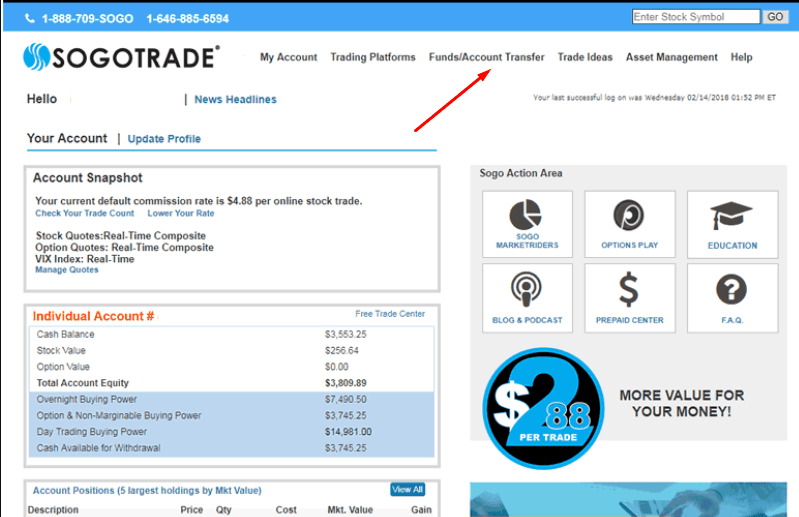Click the Option Value amount $0.00
The width and height of the screenshot is (799, 517).
point(336,367)
